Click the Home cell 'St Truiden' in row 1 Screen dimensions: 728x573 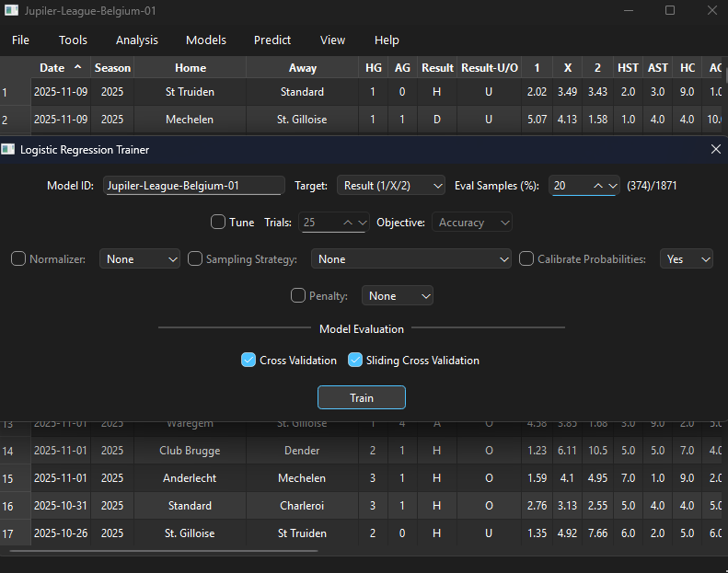(190, 92)
